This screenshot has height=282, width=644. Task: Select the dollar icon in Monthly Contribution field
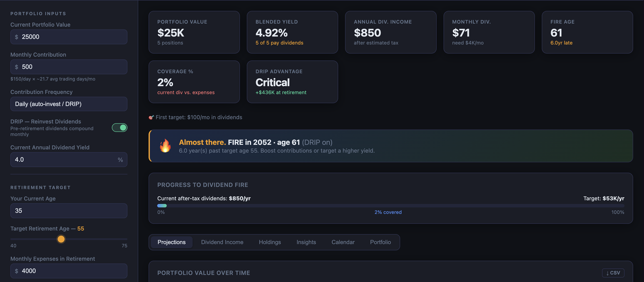pyautogui.click(x=16, y=67)
